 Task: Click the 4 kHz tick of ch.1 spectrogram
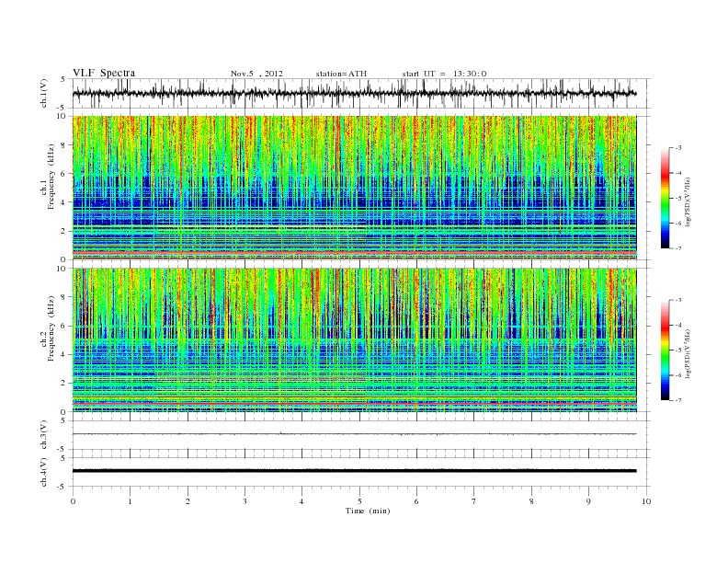[x=63, y=202]
